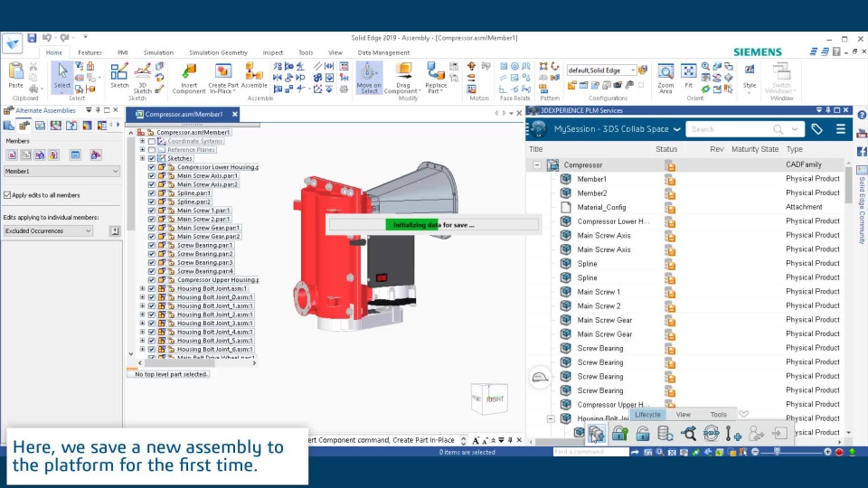
Task: Collapse the Compressor CADFamily node
Action: coord(537,164)
